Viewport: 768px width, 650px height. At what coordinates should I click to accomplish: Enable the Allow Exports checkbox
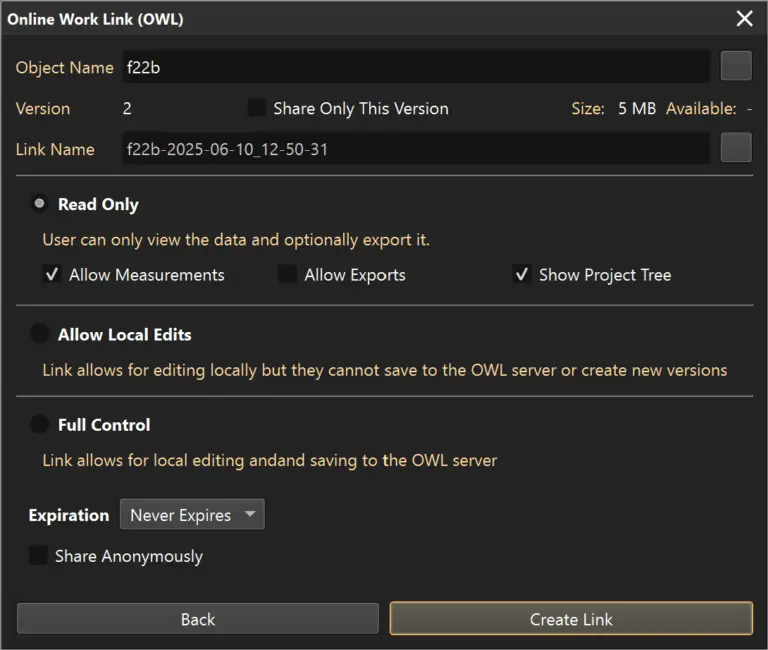(x=287, y=274)
